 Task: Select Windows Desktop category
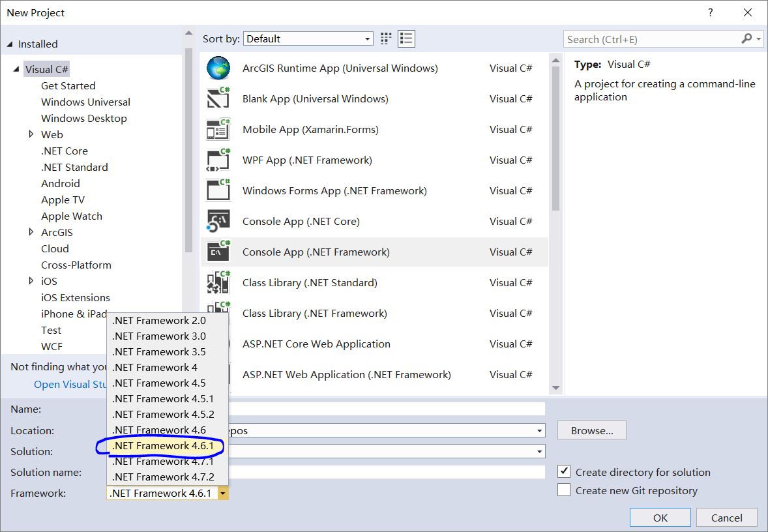click(83, 118)
